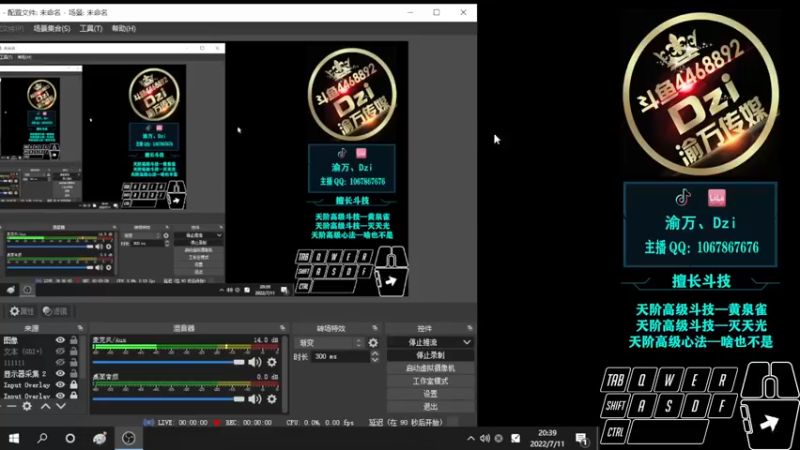Viewport: 800px width, 450px height.
Task: Hide the 显示器采集 2 source
Action: 60,373
